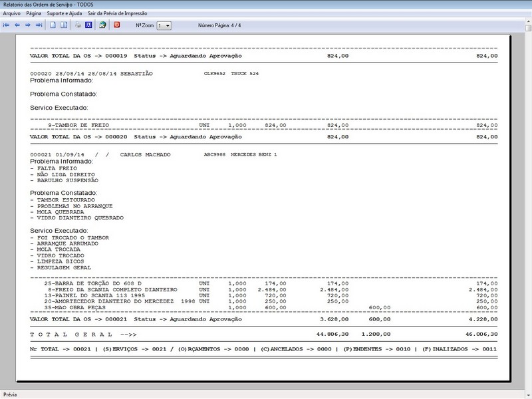Go to the first page of the report
This screenshot has width=532, height=399.
click(6, 25)
